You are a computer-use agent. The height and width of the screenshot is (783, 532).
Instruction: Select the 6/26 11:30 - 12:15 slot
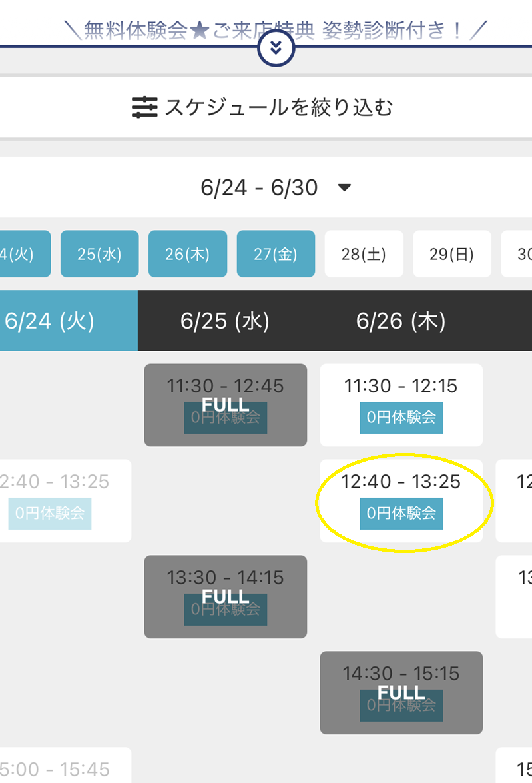(401, 387)
